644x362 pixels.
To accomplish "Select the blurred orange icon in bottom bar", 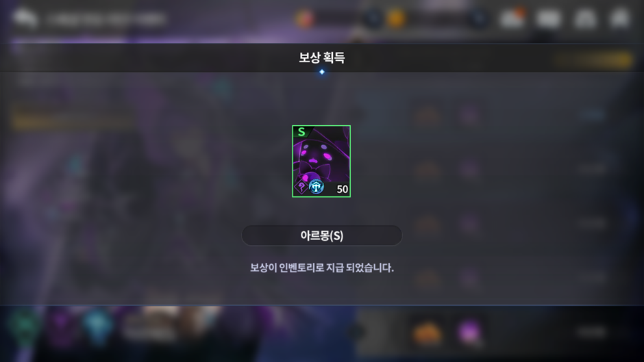I will (x=427, y=333).
